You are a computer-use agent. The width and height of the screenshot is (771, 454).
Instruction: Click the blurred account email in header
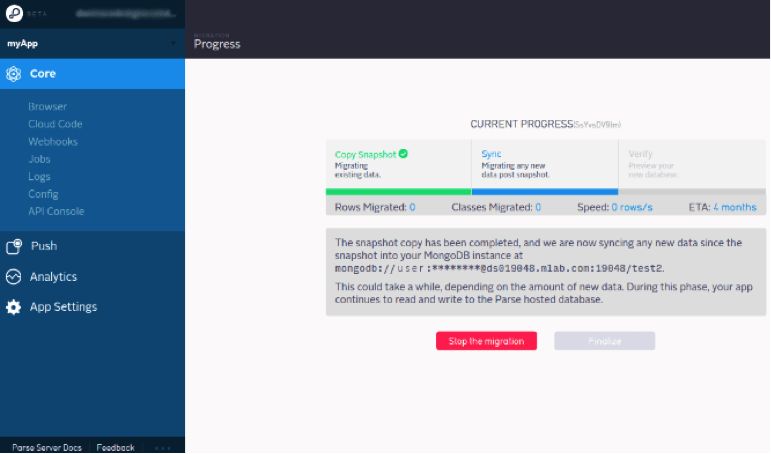pyautogui.click(x=126, y=13)
